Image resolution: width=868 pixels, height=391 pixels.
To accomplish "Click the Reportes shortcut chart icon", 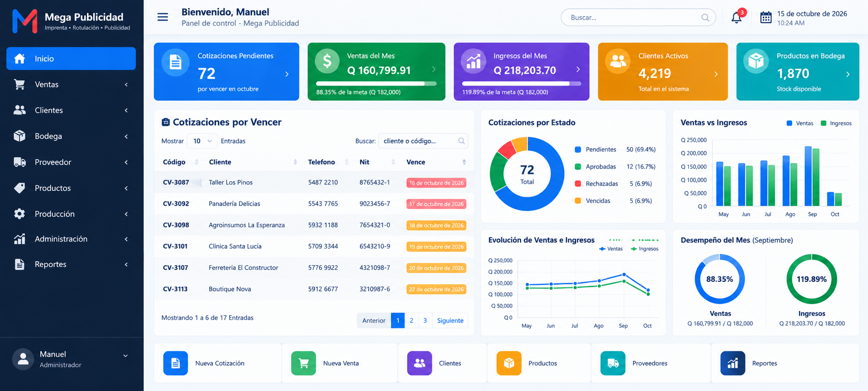I will pyautogui.click(x=733, y=363).
